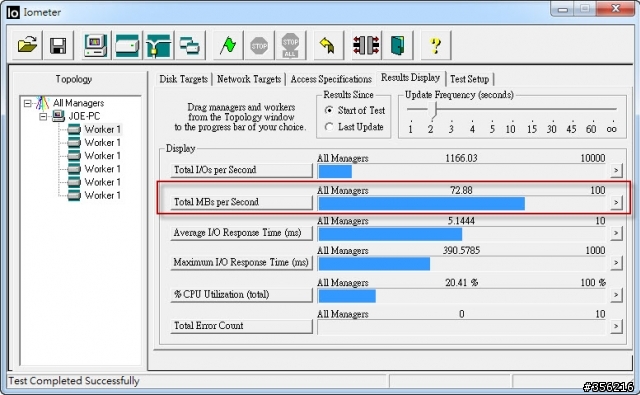Exit Iometer via the door icon
The width and height of the screenshot is (640, 395).
pyautogui.click(x=397, y=45)
